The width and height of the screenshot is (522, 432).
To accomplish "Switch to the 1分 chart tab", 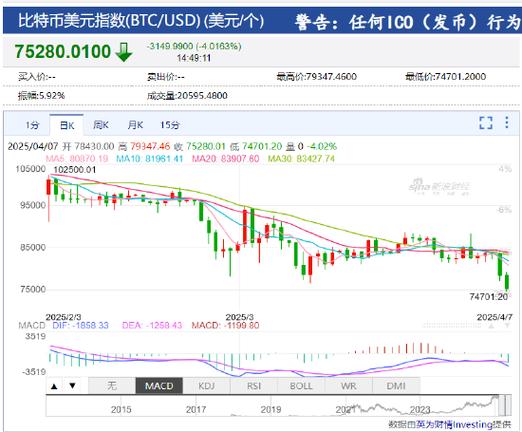I will click(32, 125).
